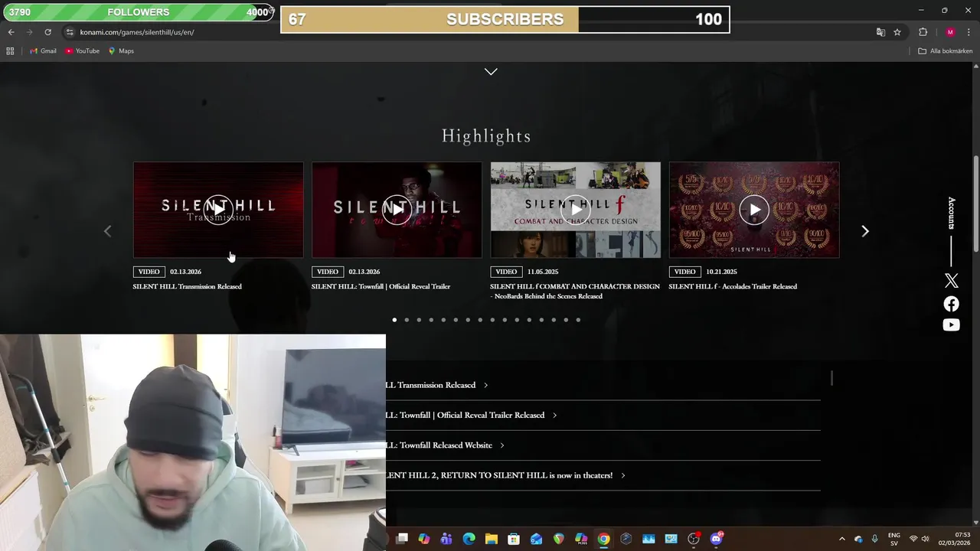Open site information icon beside the URL
Viewport: 980px width, 551px height.
pos(70,32)
